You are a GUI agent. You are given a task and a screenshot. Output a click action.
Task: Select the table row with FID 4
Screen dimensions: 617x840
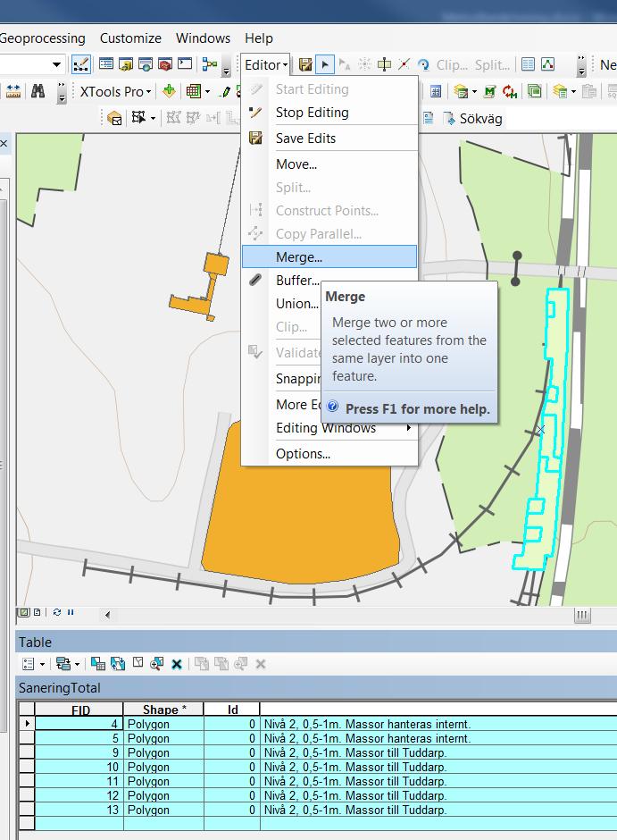tap(318, 724)
